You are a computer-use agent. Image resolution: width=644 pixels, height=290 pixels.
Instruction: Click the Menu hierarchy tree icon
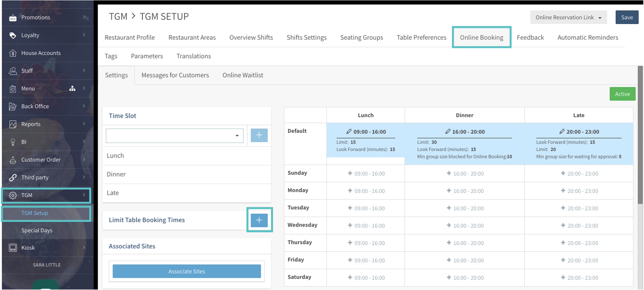72,89
